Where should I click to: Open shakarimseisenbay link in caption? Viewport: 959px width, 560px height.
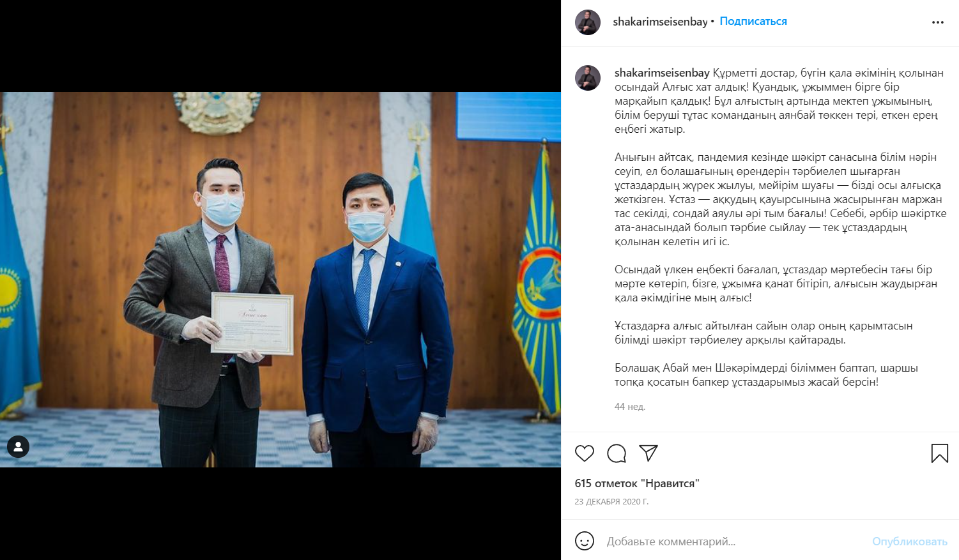click(662, 73)
